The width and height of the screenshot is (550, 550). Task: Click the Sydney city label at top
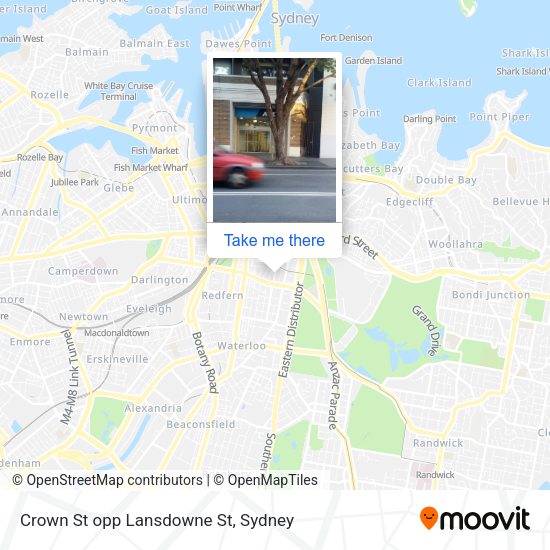tap(295, 19)
